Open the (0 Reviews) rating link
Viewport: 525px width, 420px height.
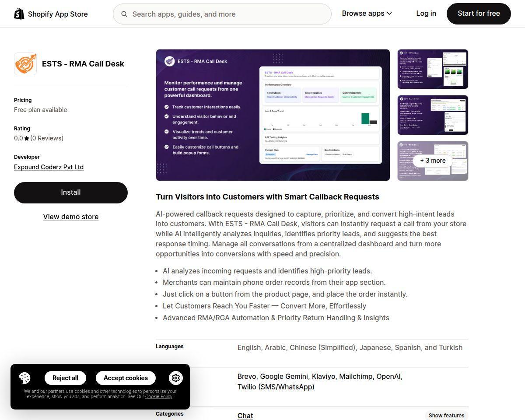47,138
